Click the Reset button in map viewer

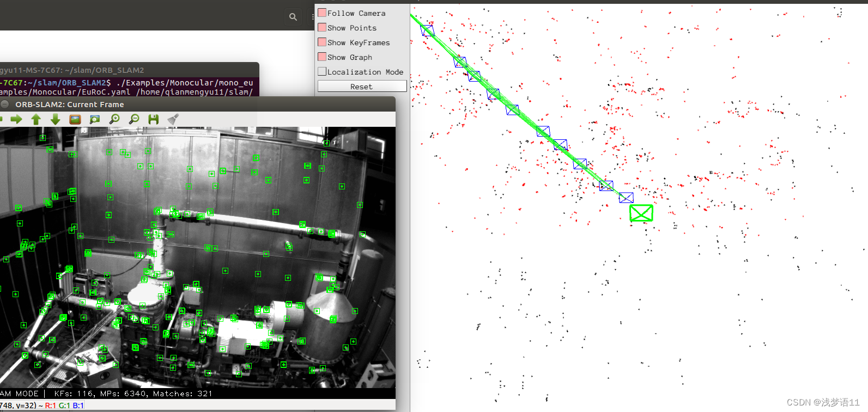362,87
